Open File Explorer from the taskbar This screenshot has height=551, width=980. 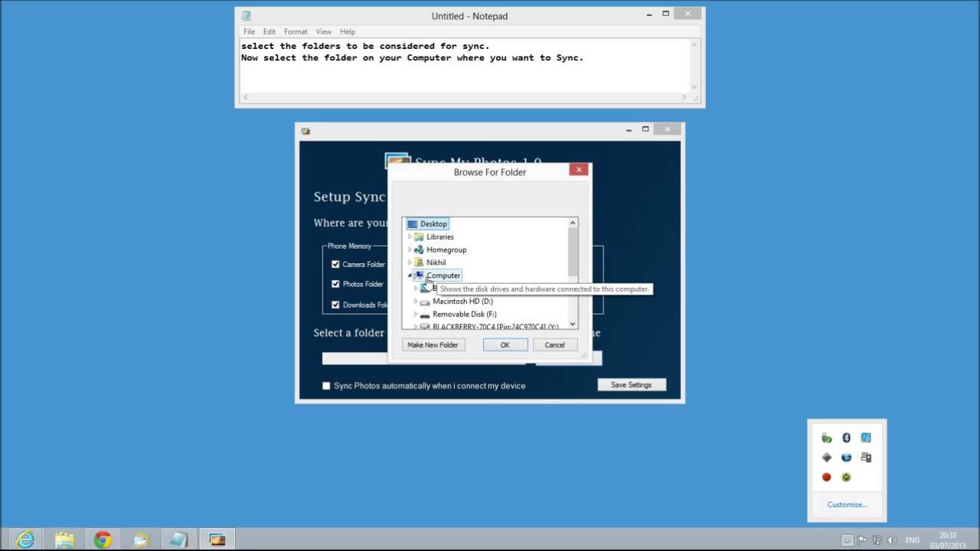click(64, 540)
